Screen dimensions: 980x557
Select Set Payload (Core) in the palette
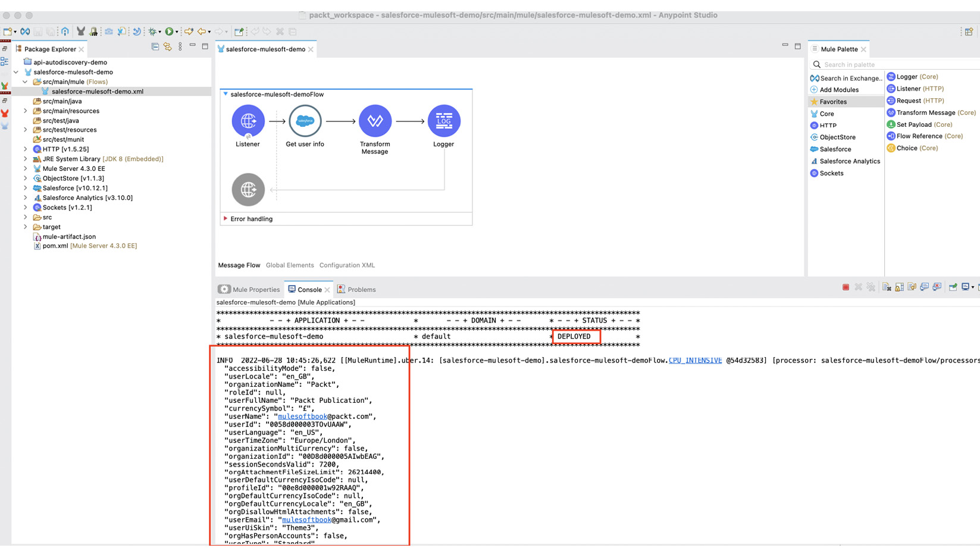919,124
